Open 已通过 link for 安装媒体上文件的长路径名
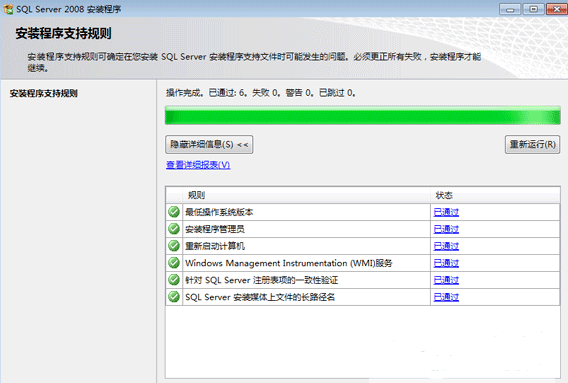 (x=446, y=297)
